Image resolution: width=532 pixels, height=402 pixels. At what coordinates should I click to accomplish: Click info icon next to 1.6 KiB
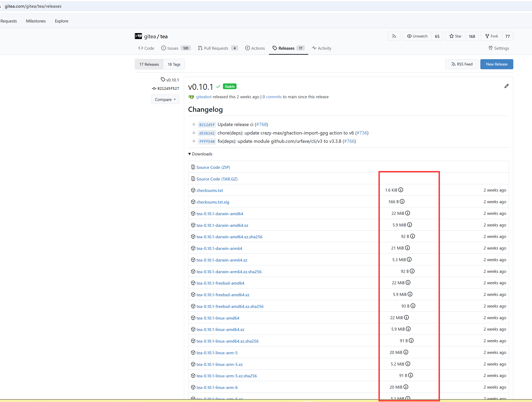point(401,190)
